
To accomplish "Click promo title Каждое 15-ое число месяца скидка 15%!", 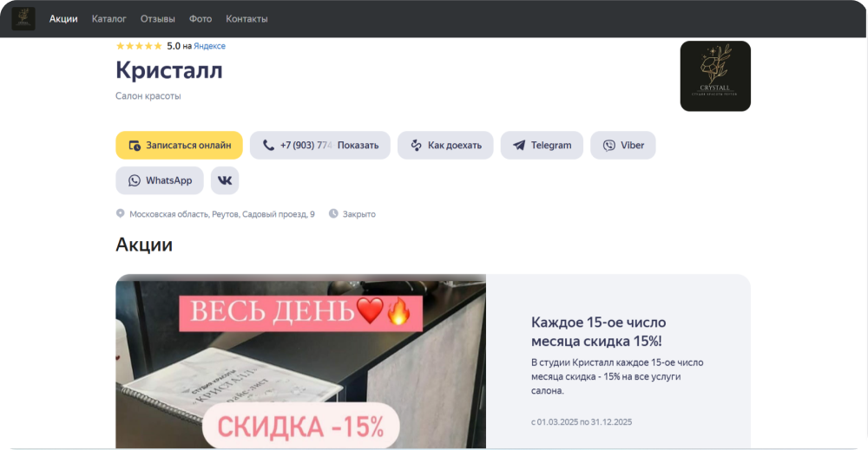I will (598, 331).
